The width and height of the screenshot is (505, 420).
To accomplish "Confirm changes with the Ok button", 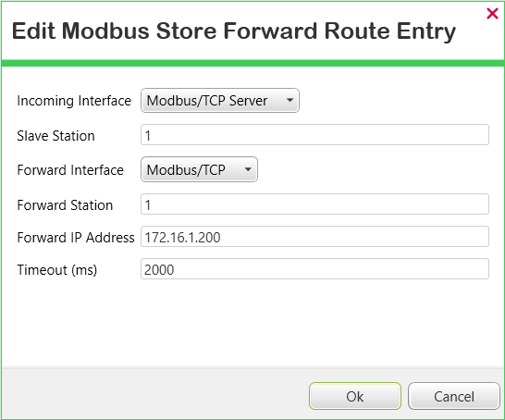I will (x=355, y=396).
